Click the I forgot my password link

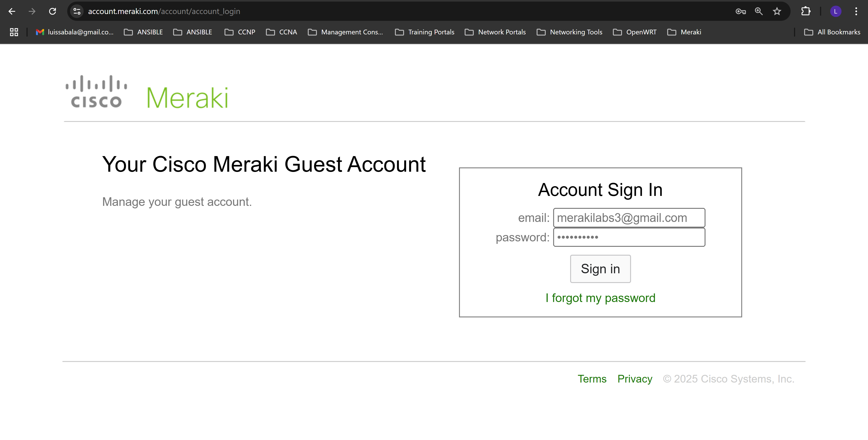tap(600, 298)
